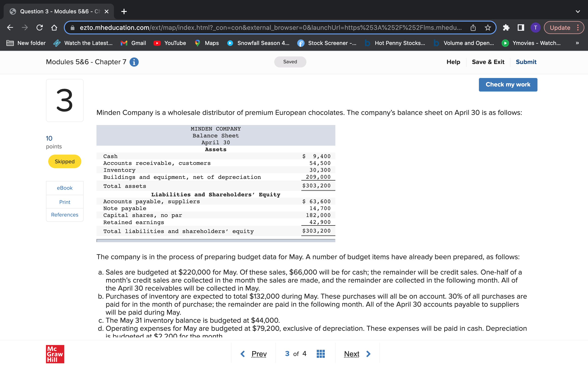Open the question grid navigator icon

320,354
